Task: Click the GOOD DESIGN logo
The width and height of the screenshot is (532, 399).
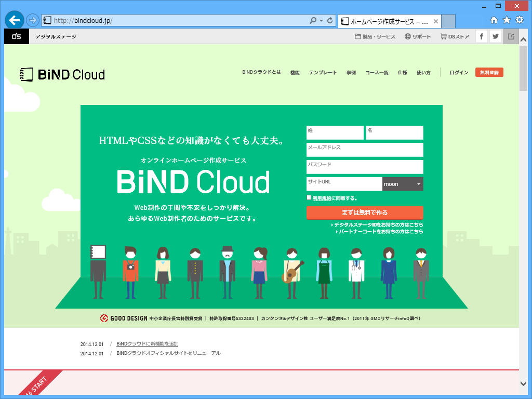Action: click(103, 319)
